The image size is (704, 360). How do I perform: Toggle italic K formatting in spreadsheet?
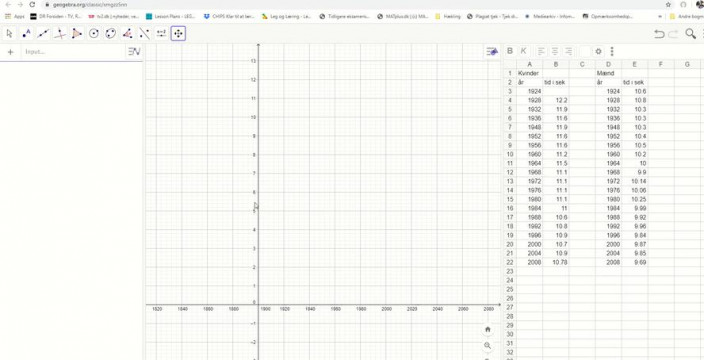tap(523, 51)
